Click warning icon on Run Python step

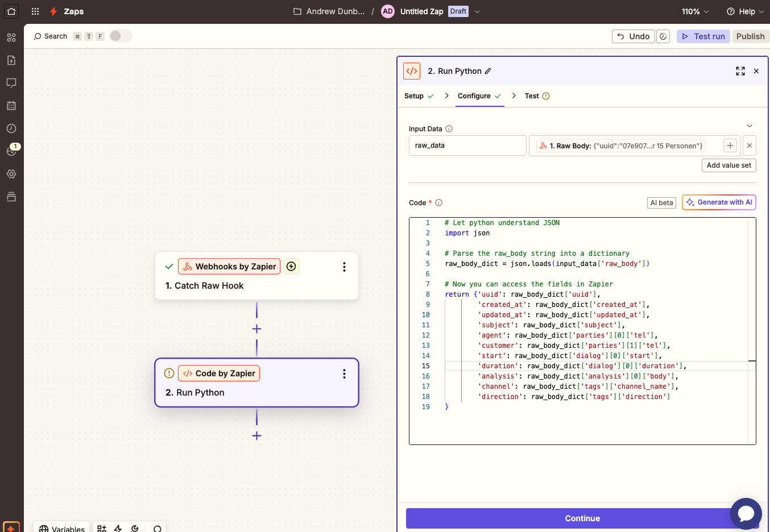point(169,373)
